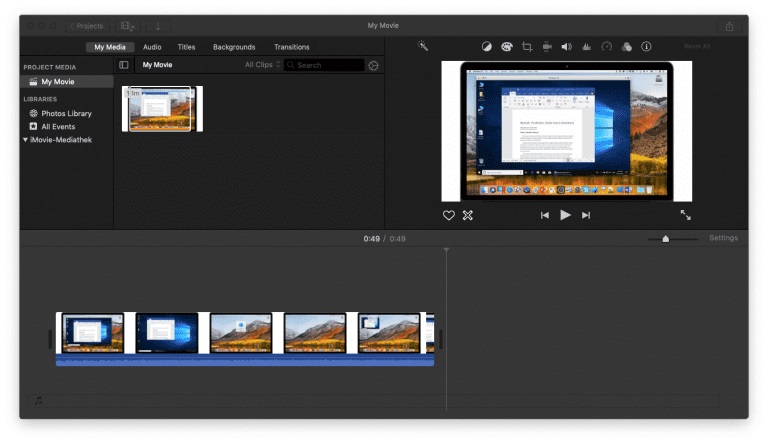
Task: Click the background music well note icon
Action: coord(38,400)
